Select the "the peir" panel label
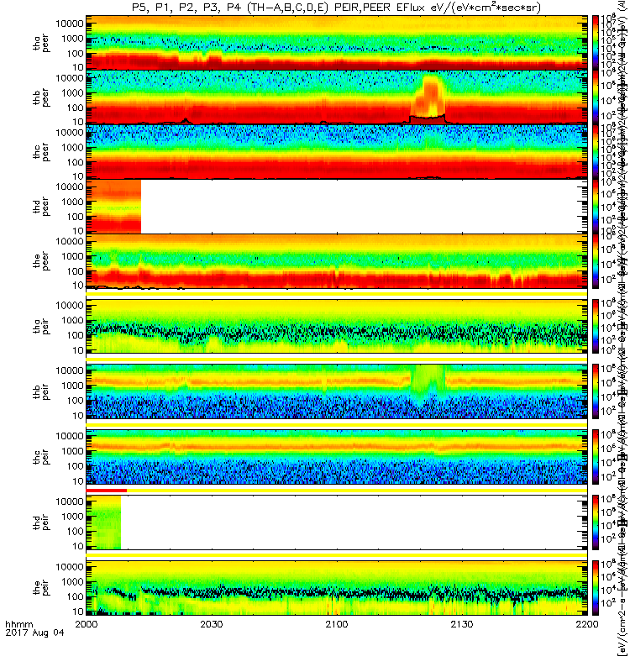The width and height of the screenshot is (630, 672). [41, 587]
